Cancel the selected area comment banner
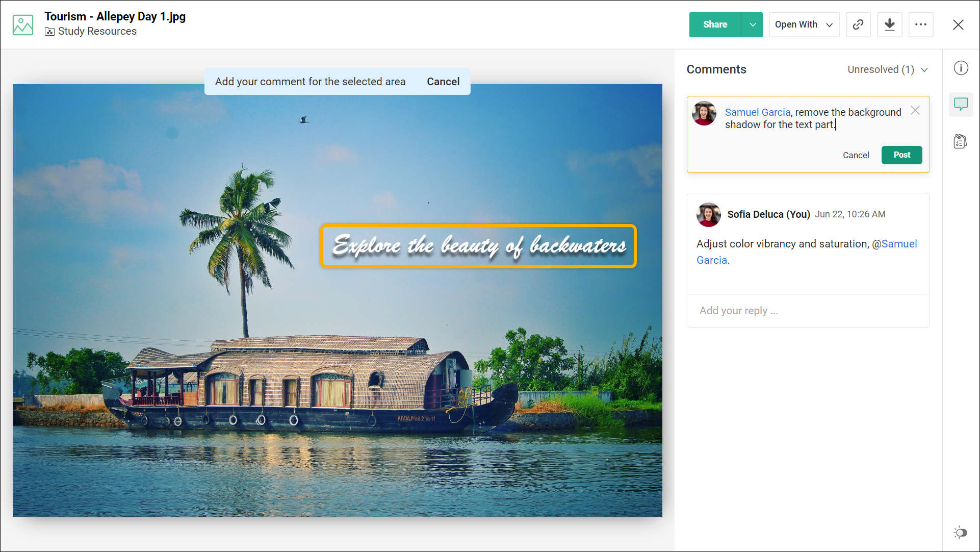980x552 pixels. pos(443,82)
